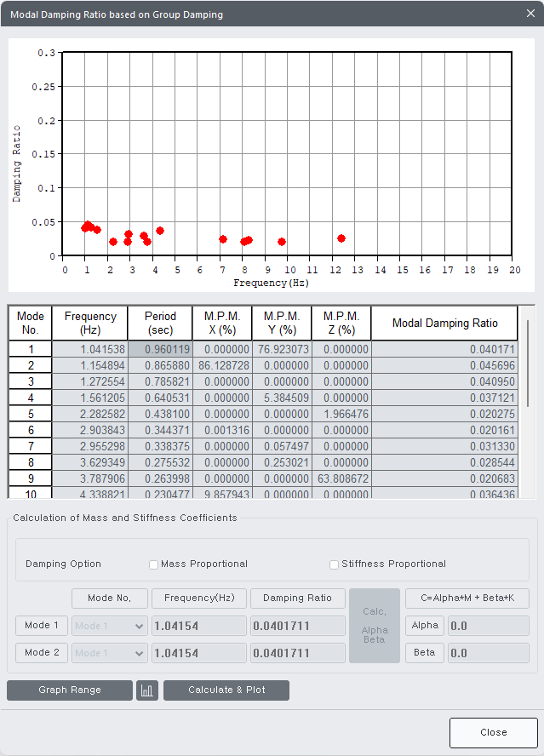Screen dimensions: 544x756
Task: Click the Mode 2 label button
Action: [42, 652]
